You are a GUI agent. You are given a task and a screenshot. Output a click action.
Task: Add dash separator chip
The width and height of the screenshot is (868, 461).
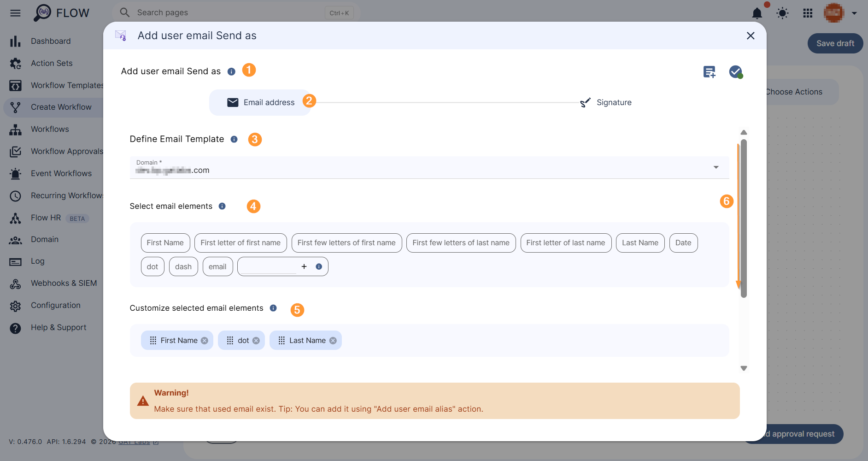(183, 266)
